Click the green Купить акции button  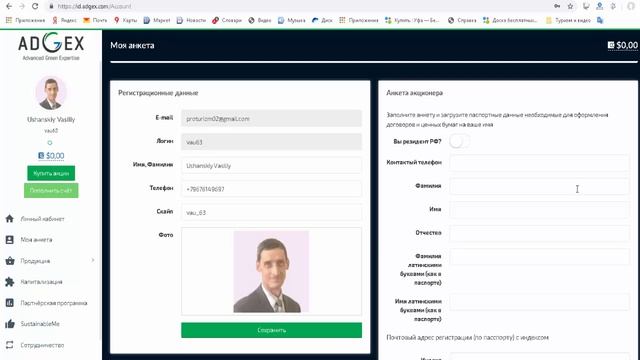tap(51, 173)
